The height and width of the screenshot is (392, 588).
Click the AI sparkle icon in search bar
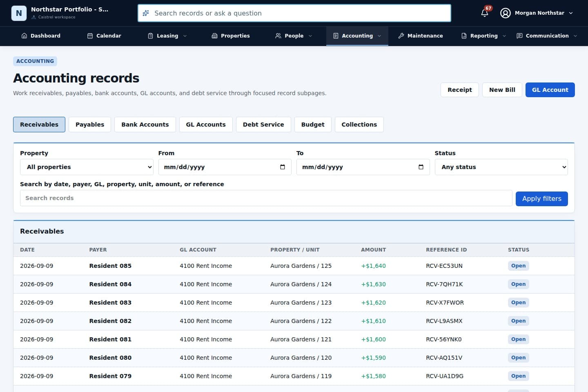146,13
